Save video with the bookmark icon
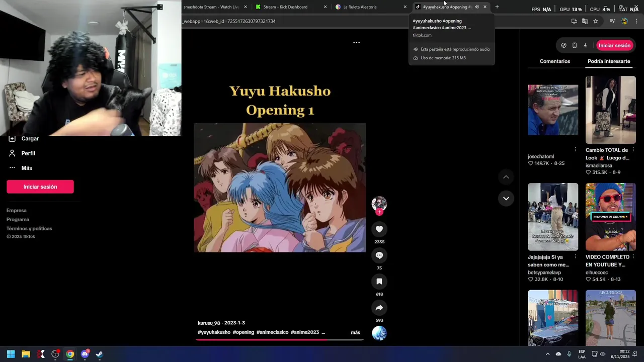 click(x=379, y=282)
